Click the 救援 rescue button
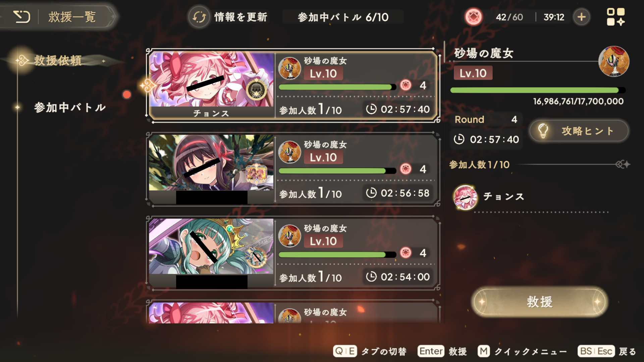Screen dimensions: 644x362 click(539, 302)
